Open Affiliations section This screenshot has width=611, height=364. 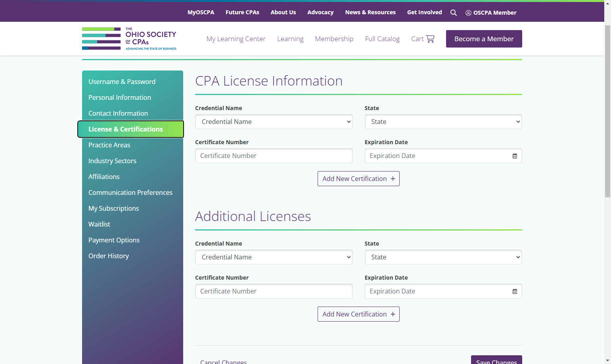click(x=104, y=177)
